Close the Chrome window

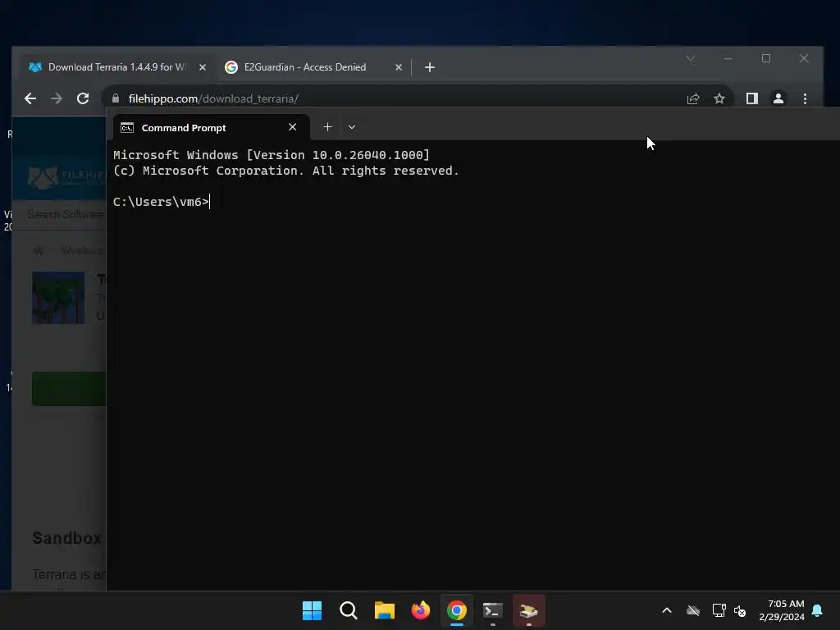click(804, 58)
